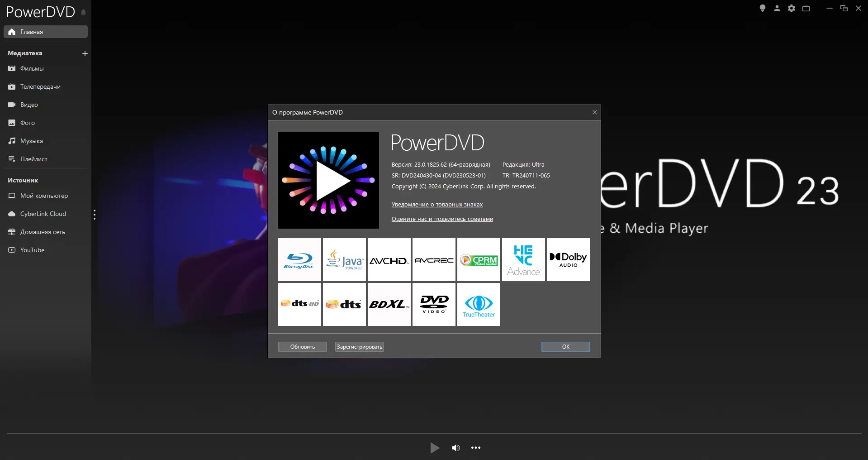This screenshot has width=868, height=460.
Task: Add a new library with the Медиатека plus
Action: [85, 53]
